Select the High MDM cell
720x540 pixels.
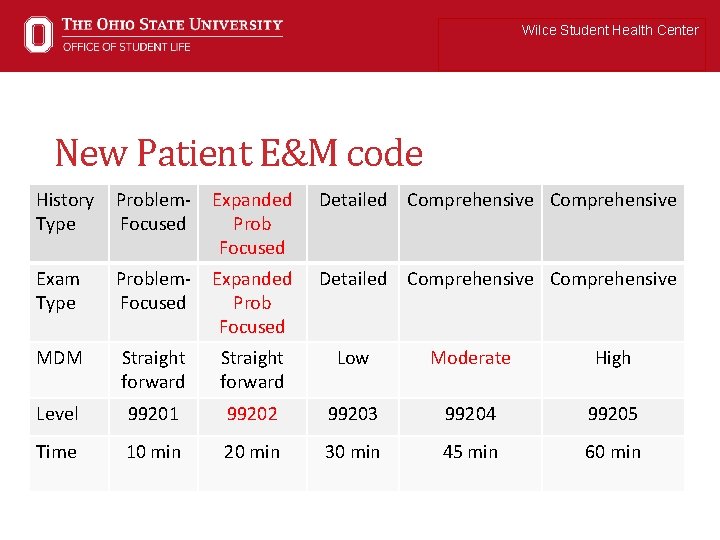click(613, 370)
